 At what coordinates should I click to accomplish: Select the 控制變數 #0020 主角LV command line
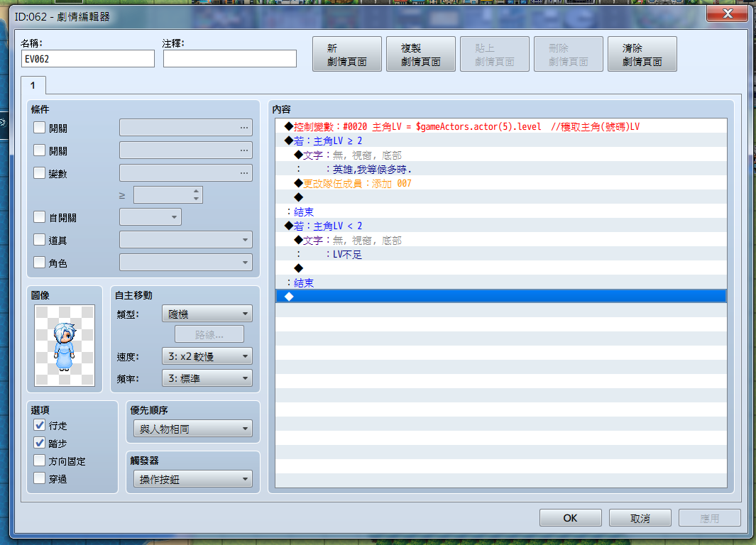[501, 126]
